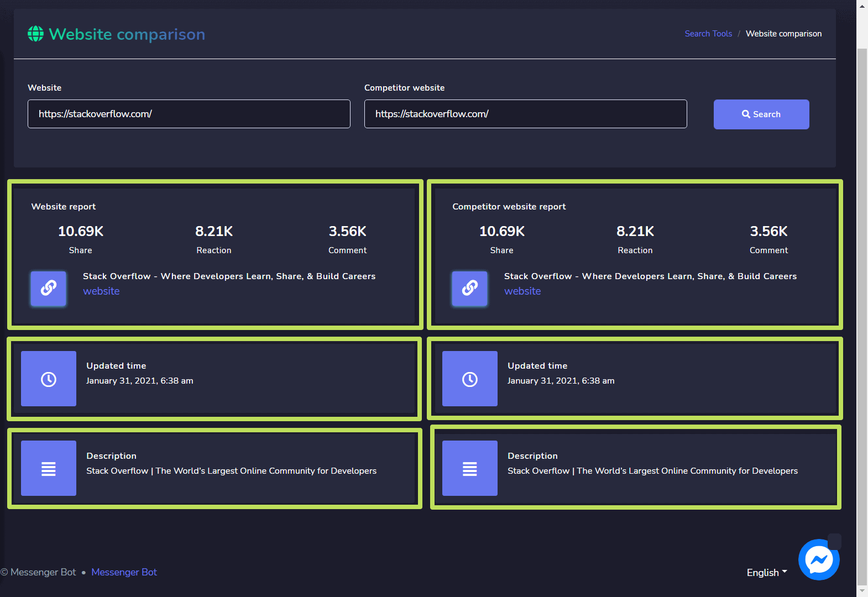Focus the Competitor website URL input

[x=526, y=114]
